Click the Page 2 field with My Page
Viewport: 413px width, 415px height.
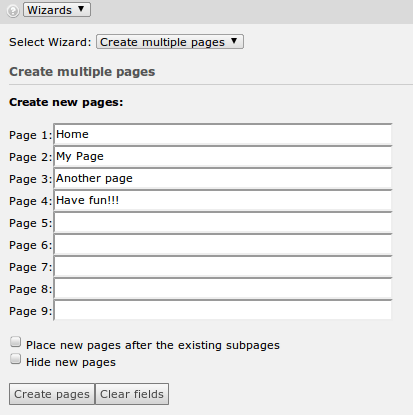(223, 156)
